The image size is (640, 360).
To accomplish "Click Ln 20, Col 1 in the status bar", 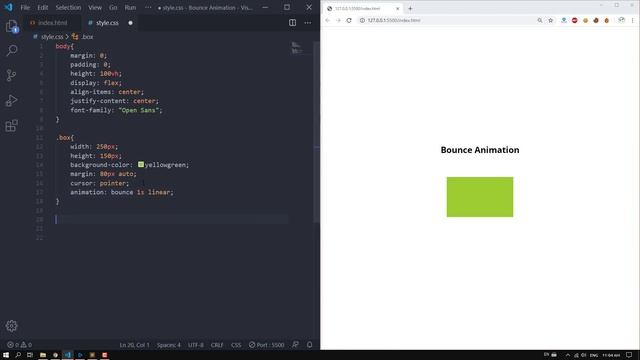I will click(134, 345).
